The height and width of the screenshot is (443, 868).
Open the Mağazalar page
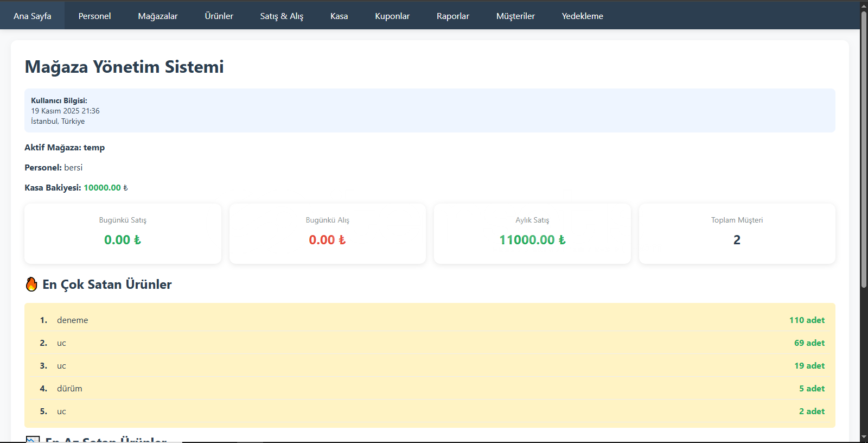click(x=158, y=16)
